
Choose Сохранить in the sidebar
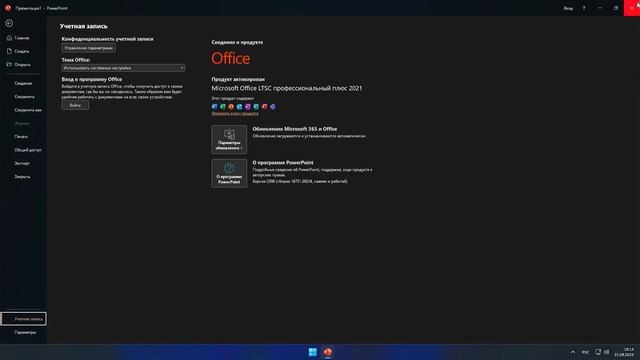point(24,97)
